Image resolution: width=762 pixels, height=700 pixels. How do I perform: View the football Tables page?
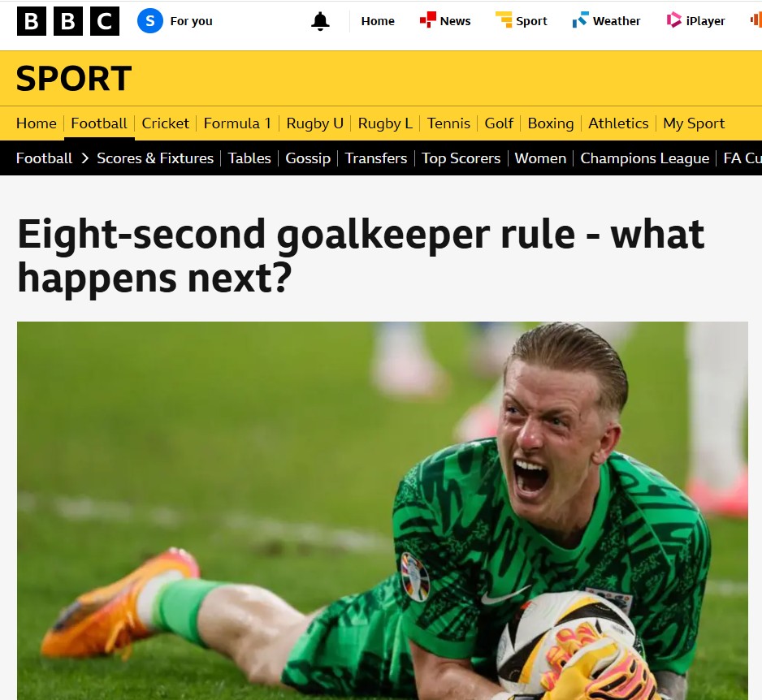[x=249, y=158]
